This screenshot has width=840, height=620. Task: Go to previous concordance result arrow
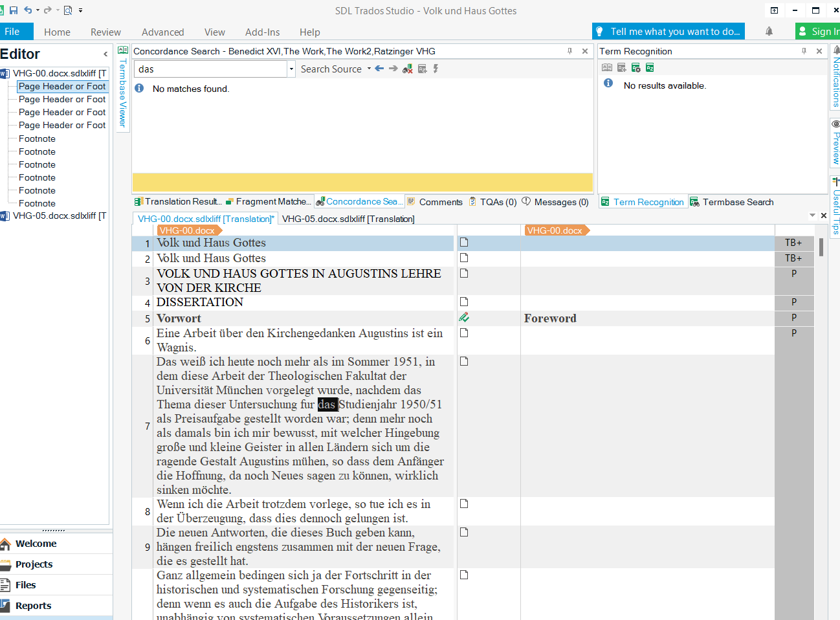pos(379,69)
